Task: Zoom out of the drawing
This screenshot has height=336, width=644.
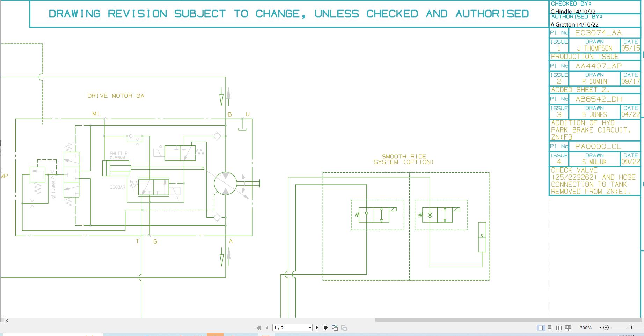Action: 606,328
